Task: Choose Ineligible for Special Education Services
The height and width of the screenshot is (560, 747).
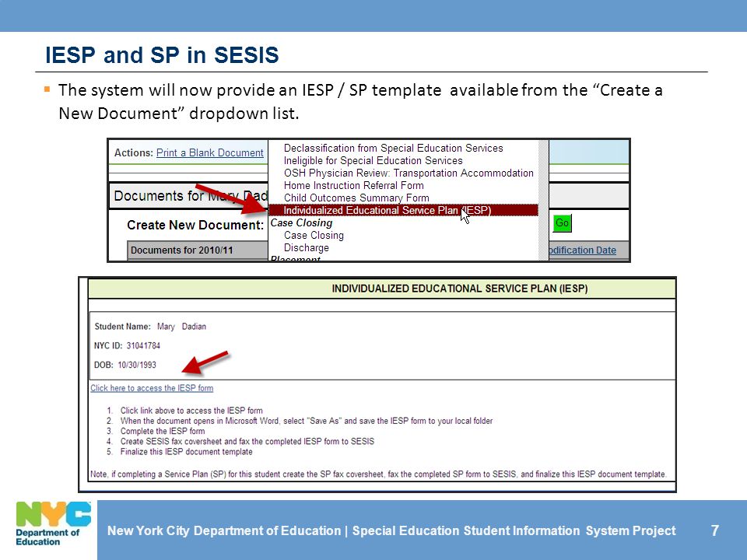Action: tap(373, 160)
